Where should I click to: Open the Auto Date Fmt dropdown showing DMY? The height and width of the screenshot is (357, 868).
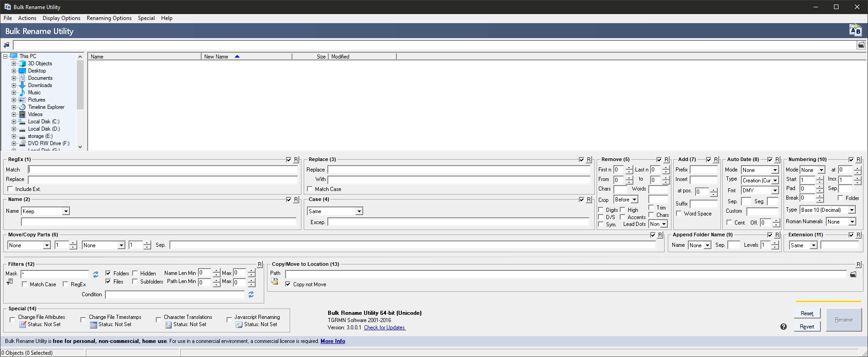[774, 191]
